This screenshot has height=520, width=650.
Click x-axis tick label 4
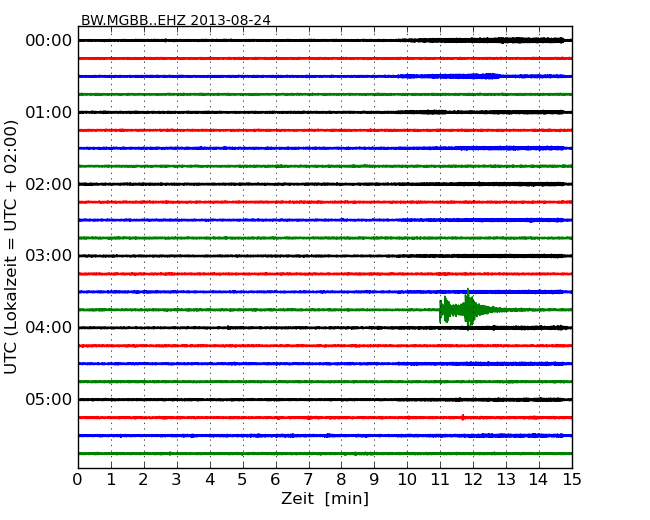(210, 480)
